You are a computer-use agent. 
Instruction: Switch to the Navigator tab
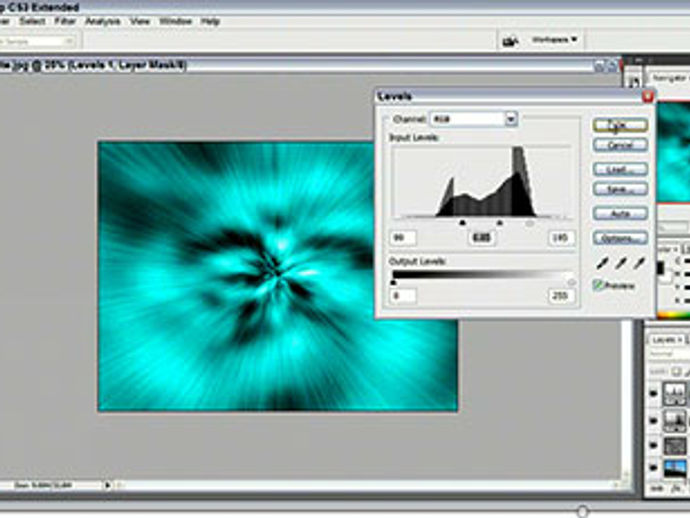pyautogui.click(x=670, y=78)
